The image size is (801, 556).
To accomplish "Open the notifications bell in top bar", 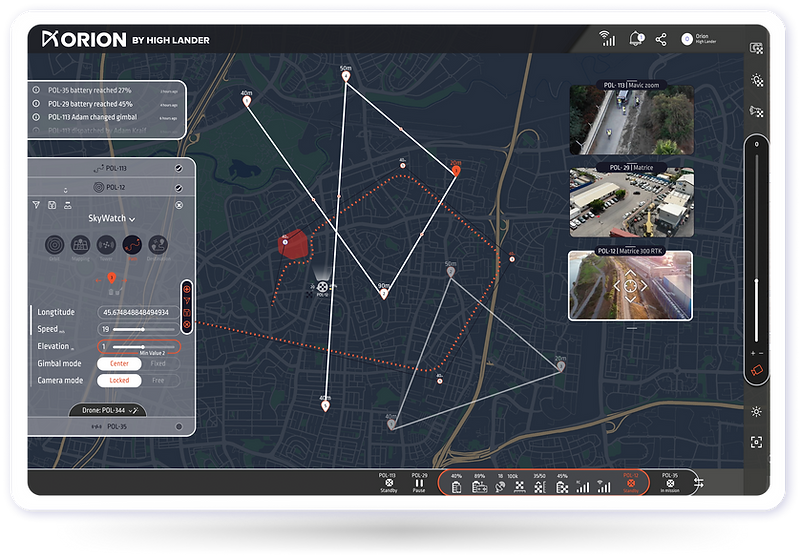I will (x=635, y=39).
